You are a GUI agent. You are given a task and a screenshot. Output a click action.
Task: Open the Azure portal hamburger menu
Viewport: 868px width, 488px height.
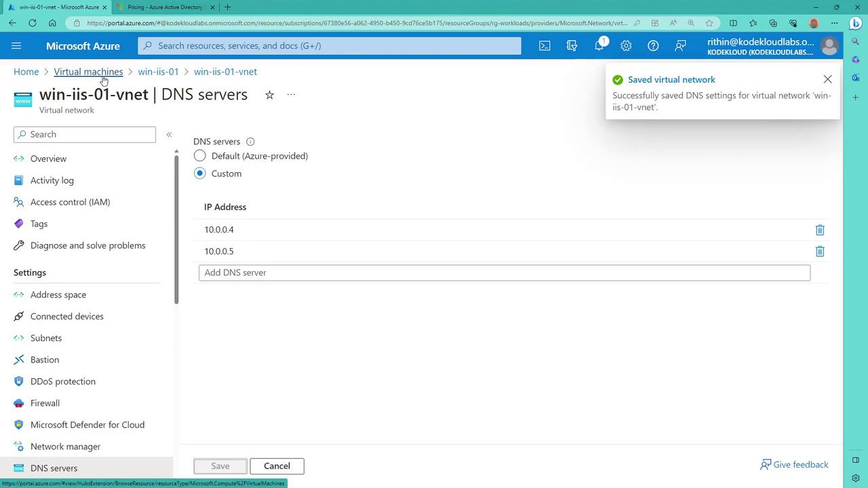[x=16, y=45]
